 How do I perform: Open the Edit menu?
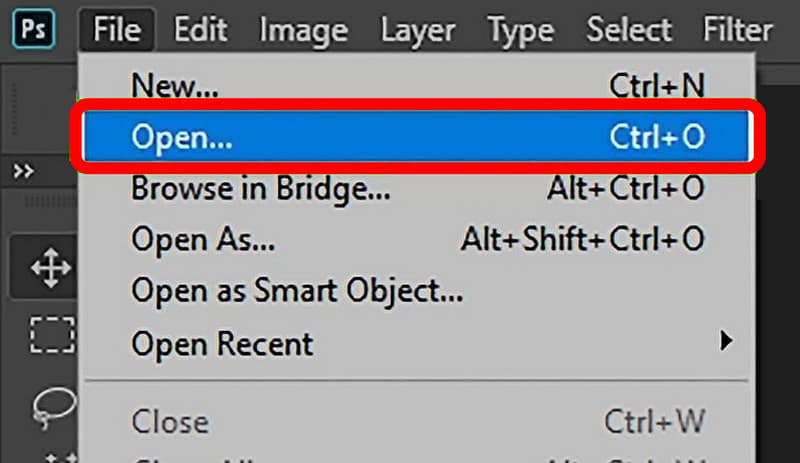[200, 29]
